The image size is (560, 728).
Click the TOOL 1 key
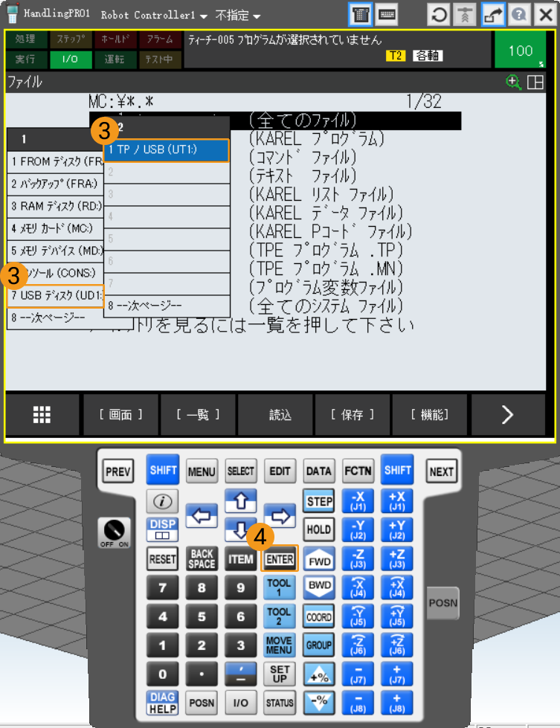[279, 587]
